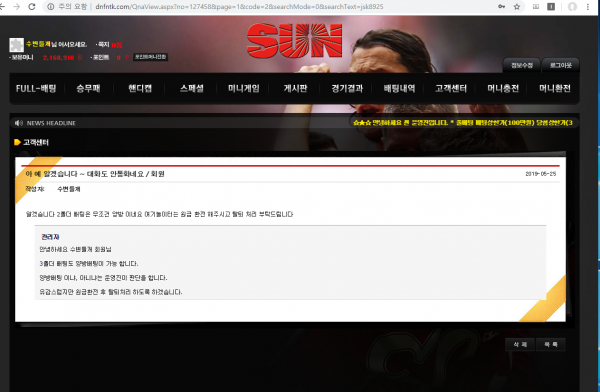Click the user avatar puzzle image

point(16,45)
